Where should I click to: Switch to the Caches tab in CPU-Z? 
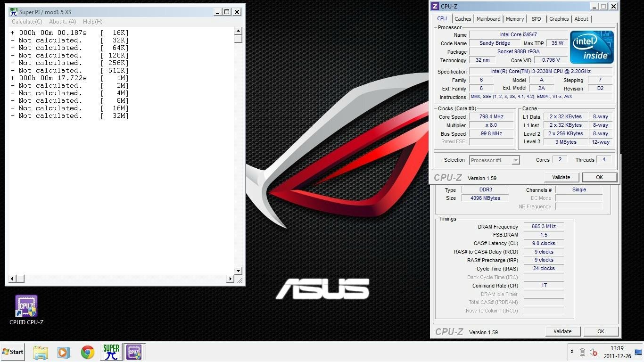point(462,19)
